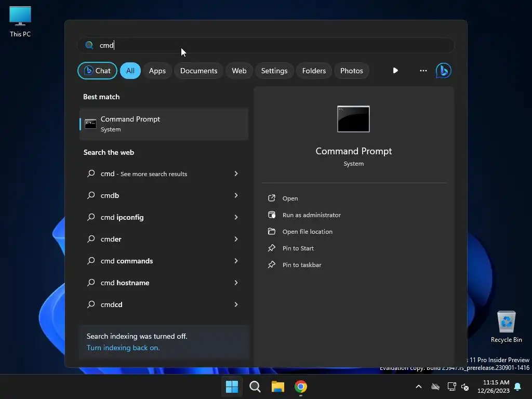The width and height of the screenshot is (532, 399).
Task: Switch to the Documents filter
Action: (198, 71)
